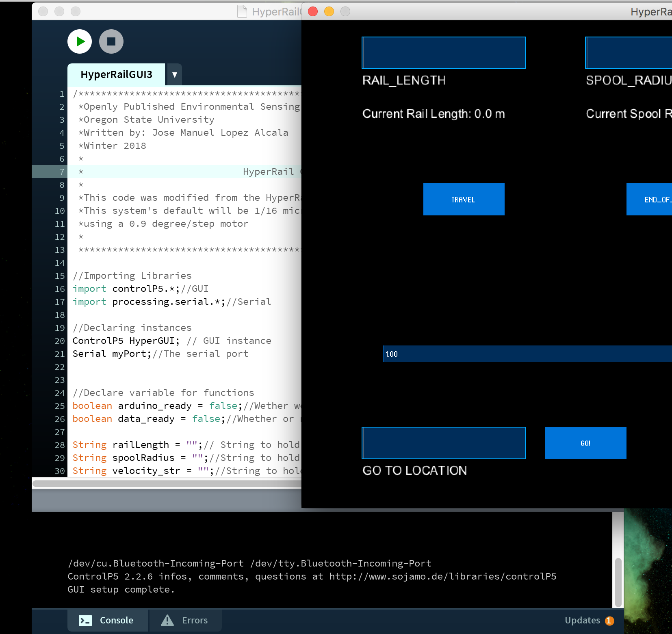Run the sketch with the play button
672x634 pixels.
[80, 41]
